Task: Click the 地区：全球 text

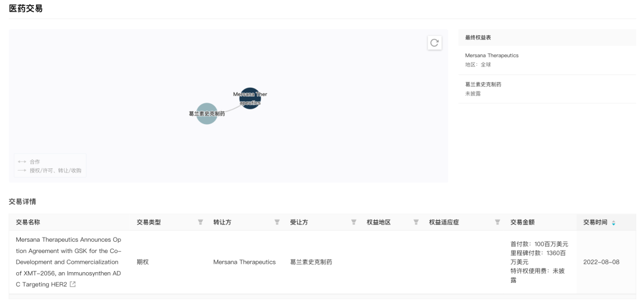Action: [x=478, y=64]
